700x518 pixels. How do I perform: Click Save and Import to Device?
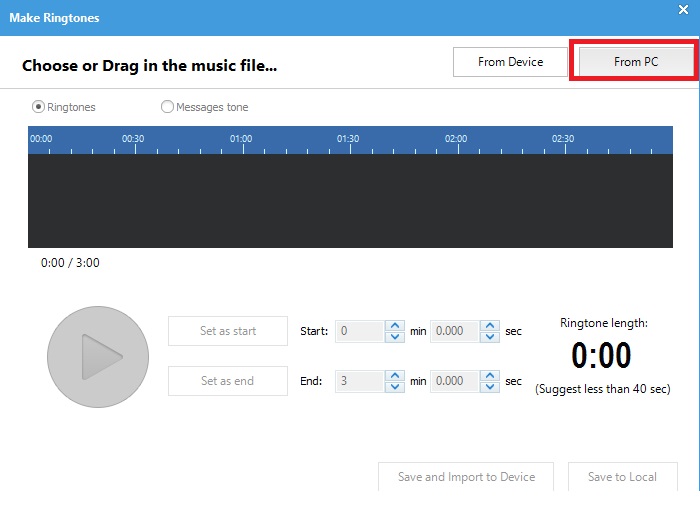point(466,477)
